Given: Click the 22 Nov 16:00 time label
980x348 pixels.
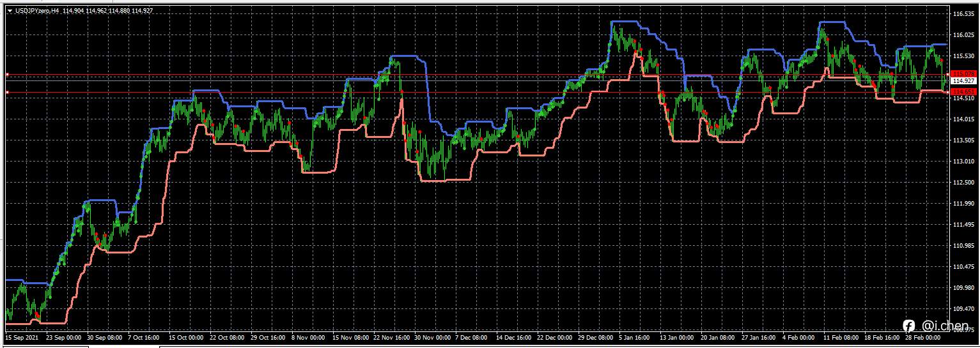Looking at the screenshot, I should (392, 337).
